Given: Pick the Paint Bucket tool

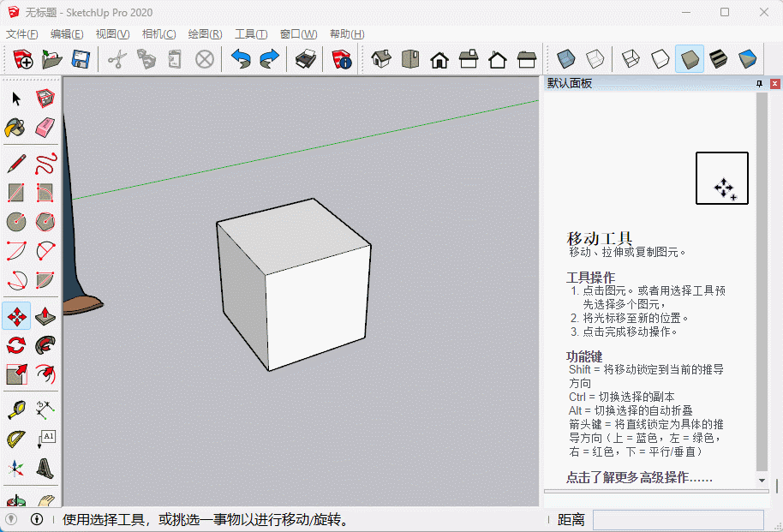Looking at the screenshot, I should pos(16,129).
